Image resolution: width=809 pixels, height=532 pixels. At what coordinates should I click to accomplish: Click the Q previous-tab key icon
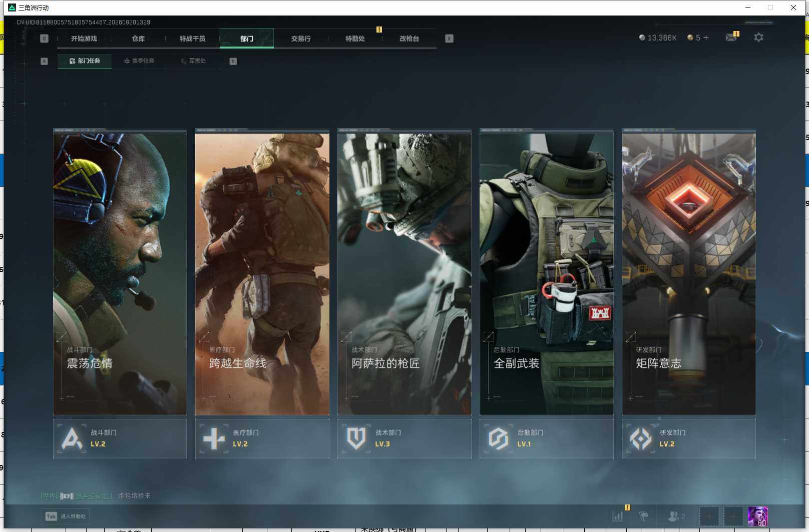(x=44, y=39)
